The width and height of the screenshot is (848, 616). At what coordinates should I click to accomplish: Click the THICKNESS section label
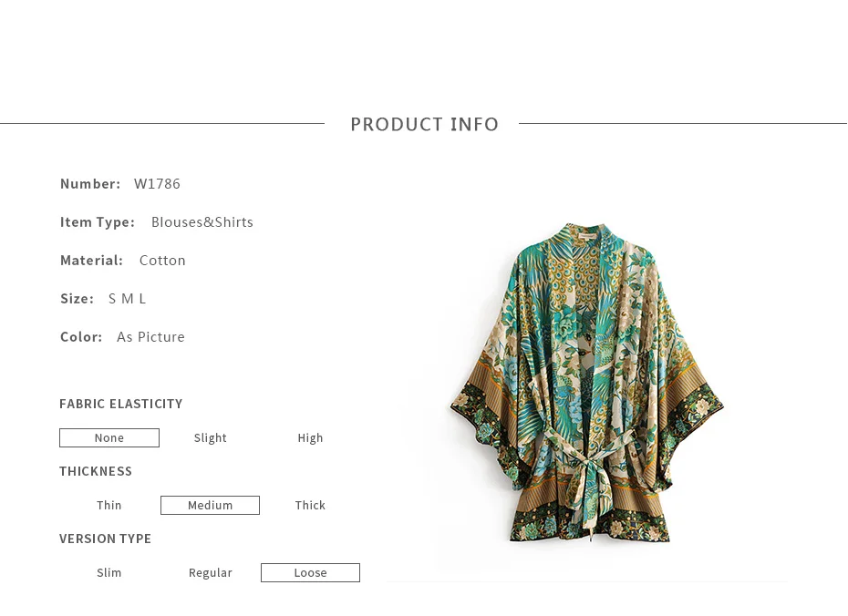pos(96,471)
